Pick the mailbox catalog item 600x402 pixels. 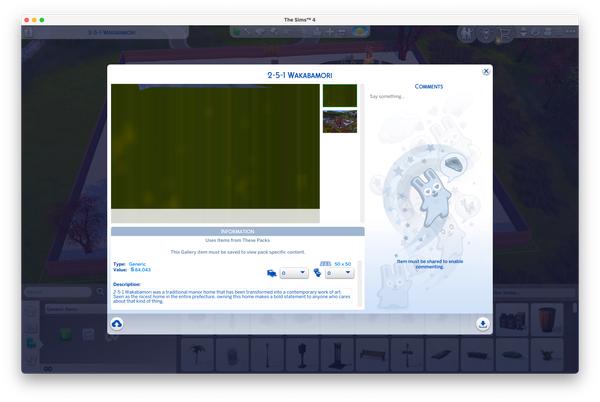pyautogui.click(x=302, y=355)
